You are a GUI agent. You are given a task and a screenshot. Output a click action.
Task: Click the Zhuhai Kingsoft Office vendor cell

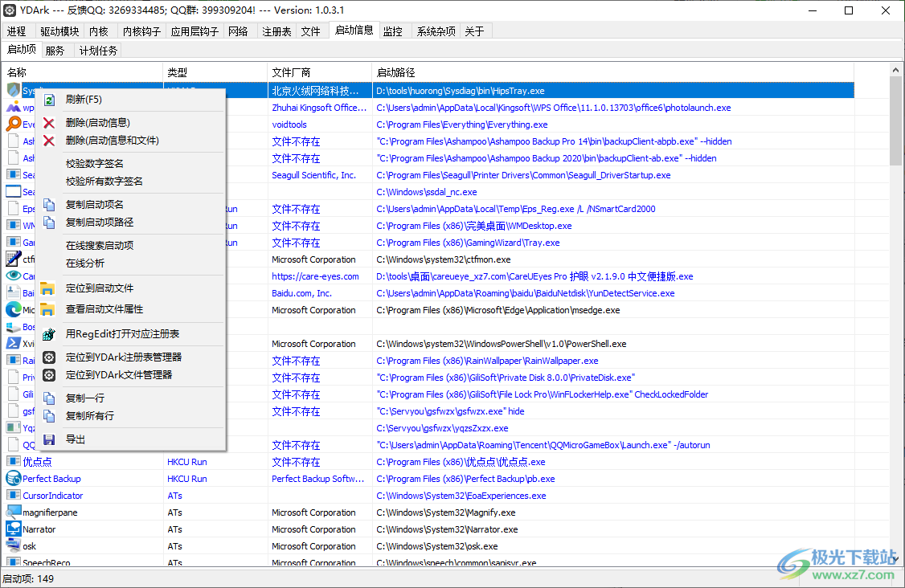319,108
